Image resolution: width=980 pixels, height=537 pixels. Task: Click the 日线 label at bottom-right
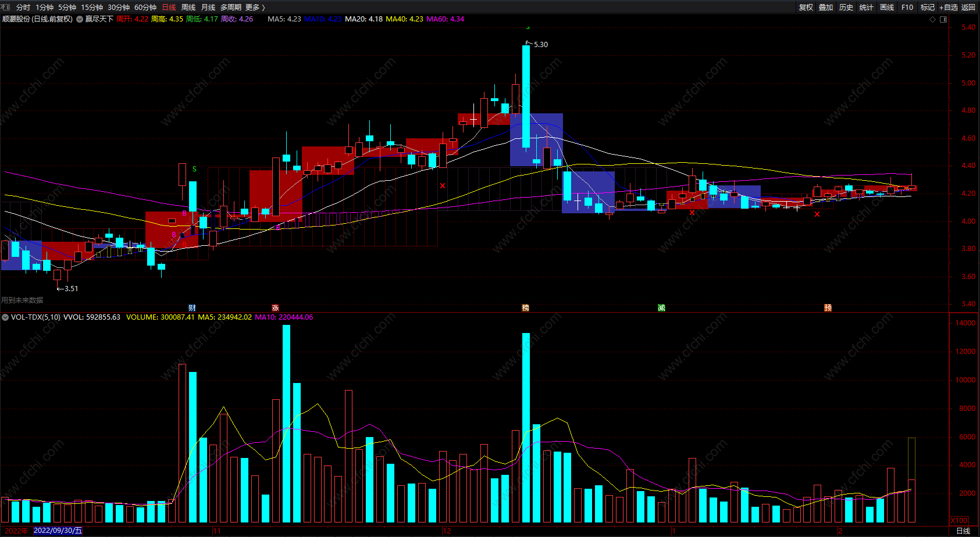[963, 531]
